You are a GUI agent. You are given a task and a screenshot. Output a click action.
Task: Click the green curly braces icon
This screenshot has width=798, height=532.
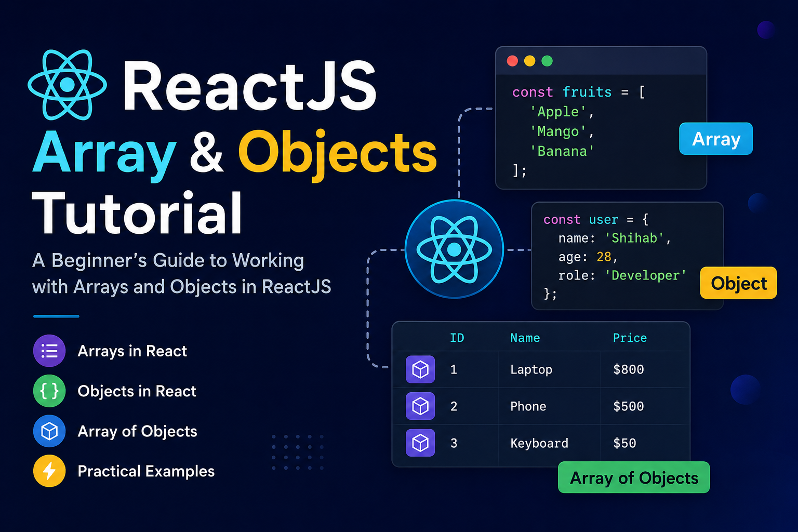click(x=49, y=391)
